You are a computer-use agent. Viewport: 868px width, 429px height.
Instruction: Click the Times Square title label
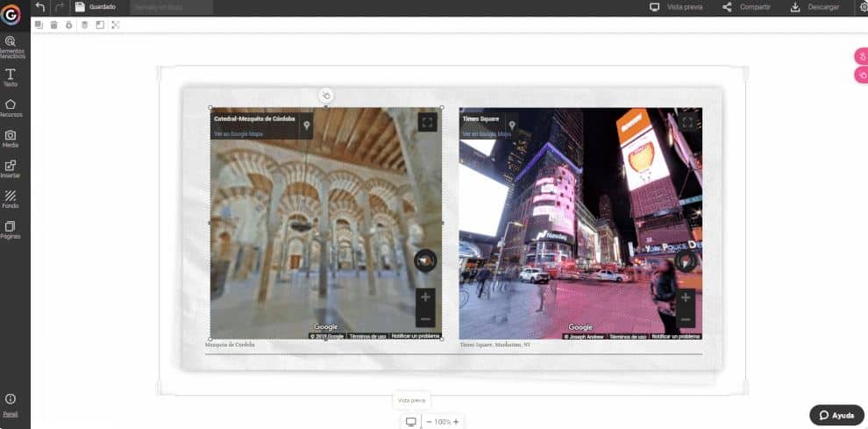click(x=480, y=118)
